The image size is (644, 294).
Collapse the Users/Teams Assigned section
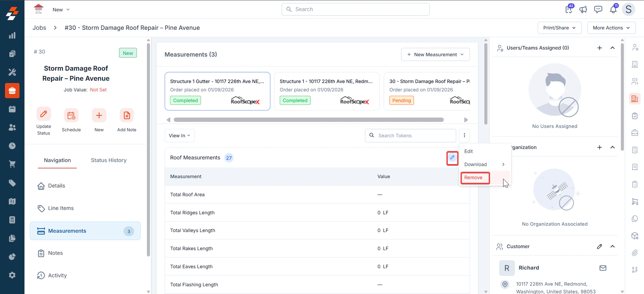point(612,48)
